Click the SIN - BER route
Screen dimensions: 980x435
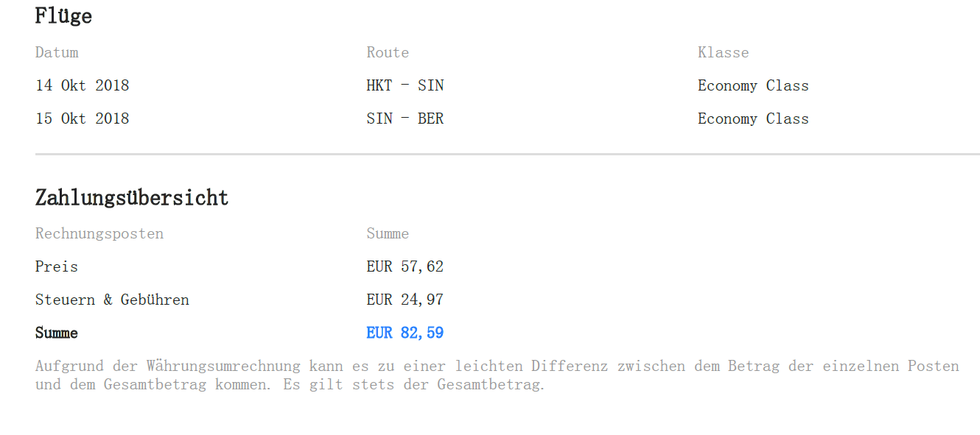(405, 119)
